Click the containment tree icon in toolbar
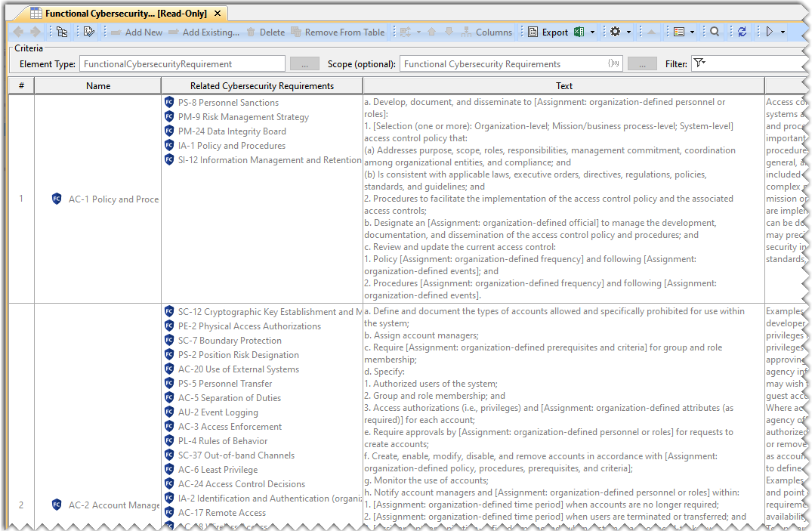 62,32
